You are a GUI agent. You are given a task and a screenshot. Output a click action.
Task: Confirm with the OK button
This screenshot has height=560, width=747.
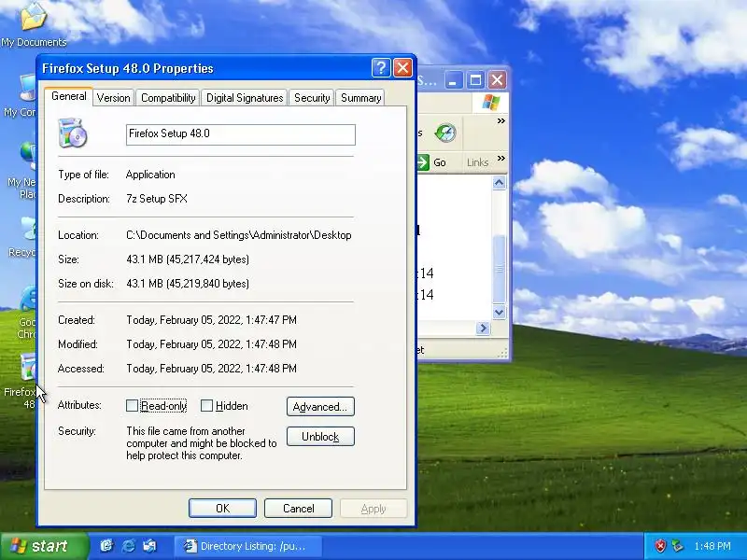pyautogui.click(x=222, y=508)
